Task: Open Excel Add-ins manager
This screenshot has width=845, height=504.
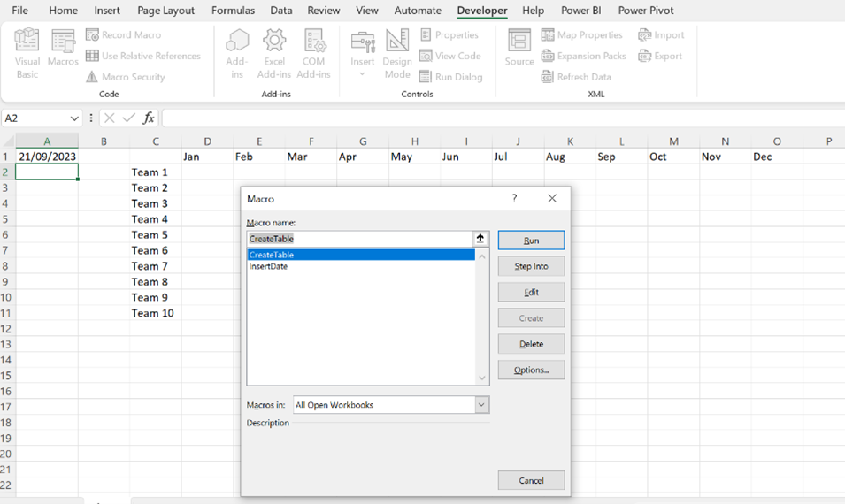Action: tap(274, 53)
